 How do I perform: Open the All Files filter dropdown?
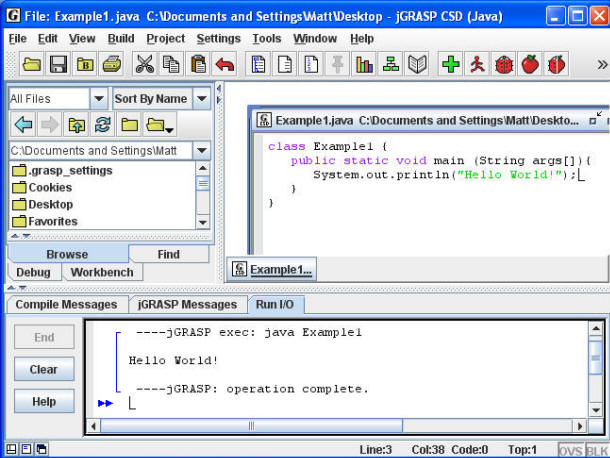99,98
